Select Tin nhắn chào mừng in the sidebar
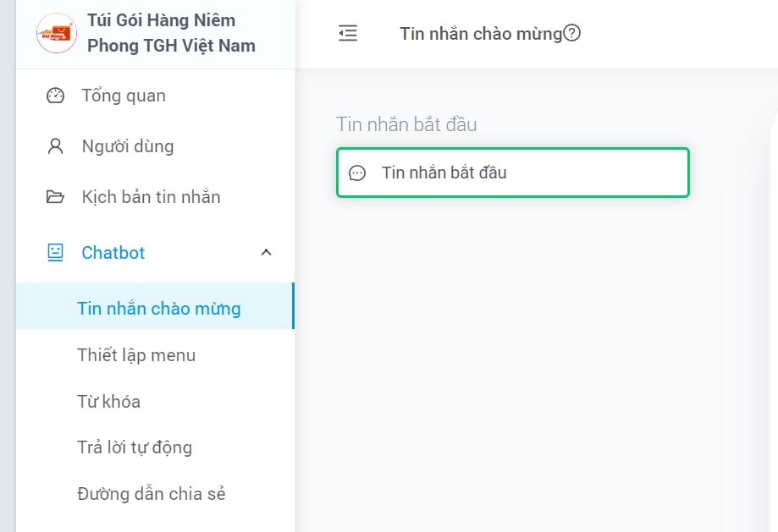778x532 pixels. pyautogui.click(x=161, y=308)
